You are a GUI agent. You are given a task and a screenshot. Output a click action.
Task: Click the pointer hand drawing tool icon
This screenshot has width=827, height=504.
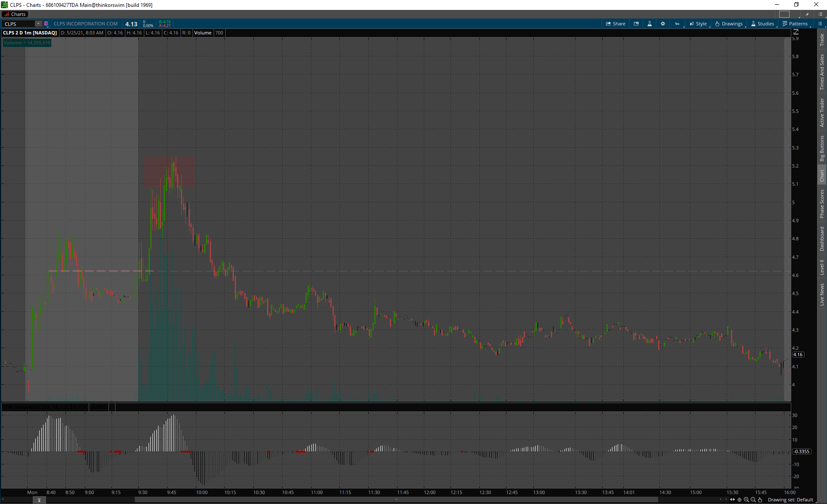[x=760, y=500]
